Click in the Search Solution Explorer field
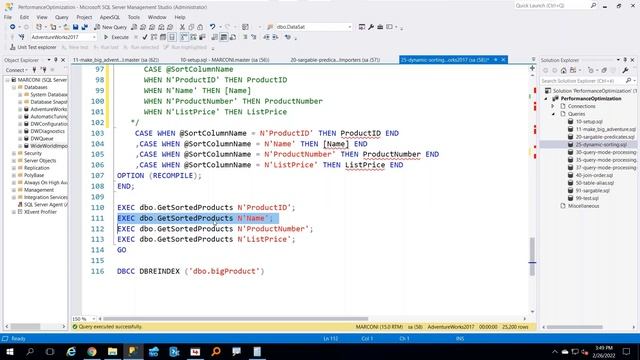 point(583,81)
